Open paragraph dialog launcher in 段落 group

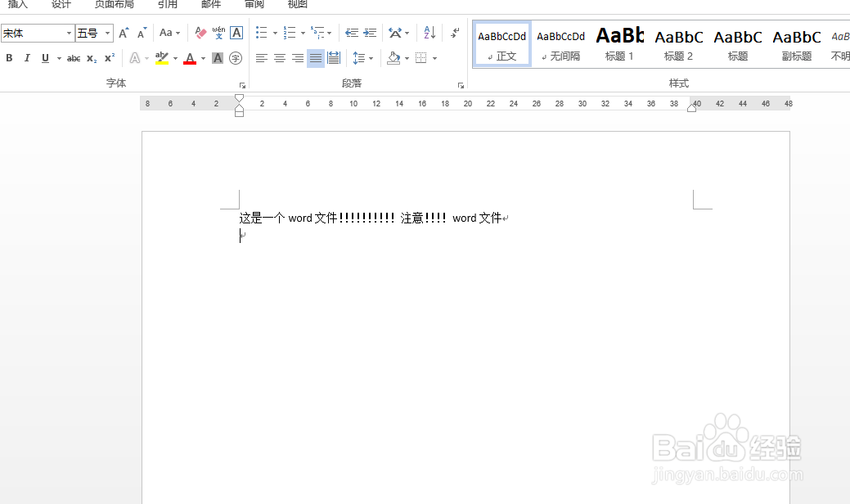click(x=461, y=85)
